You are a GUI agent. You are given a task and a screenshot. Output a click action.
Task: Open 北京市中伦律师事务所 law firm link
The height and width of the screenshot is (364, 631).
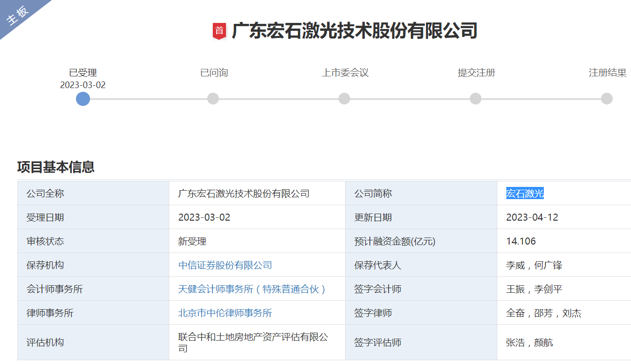[x=225, y=313]
